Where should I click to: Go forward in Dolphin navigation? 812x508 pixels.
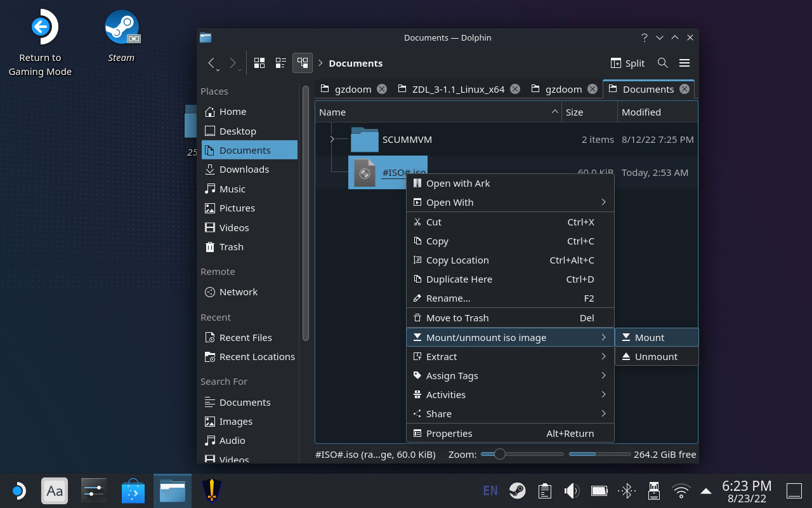pyautogui.click(x=234, y=63)
